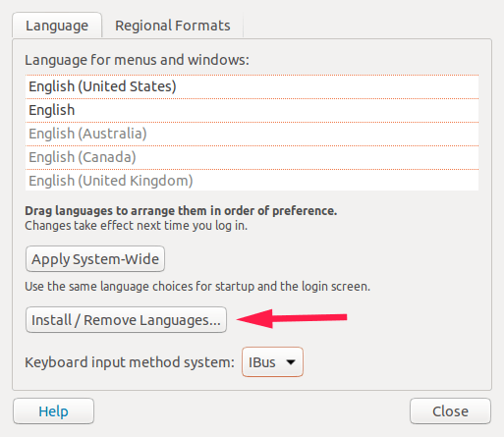Open the IBus input method dropdown
504x437 pixels.
(272, 362)
